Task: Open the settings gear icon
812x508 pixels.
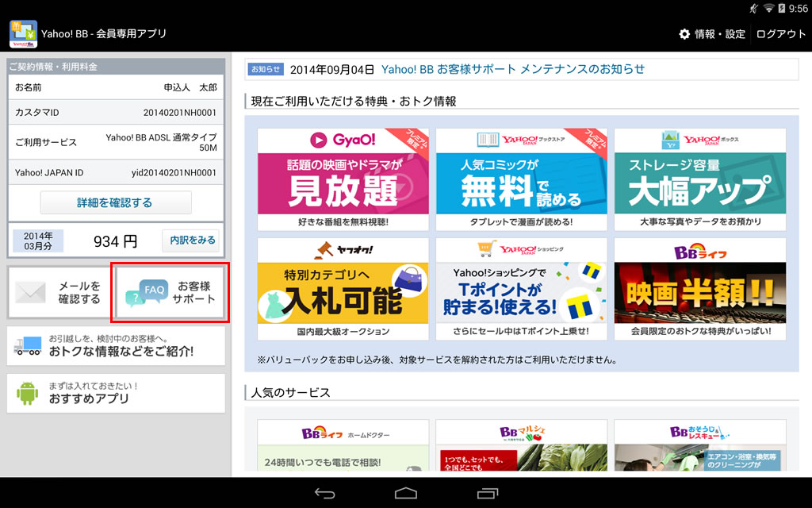Action: point(684,34)
